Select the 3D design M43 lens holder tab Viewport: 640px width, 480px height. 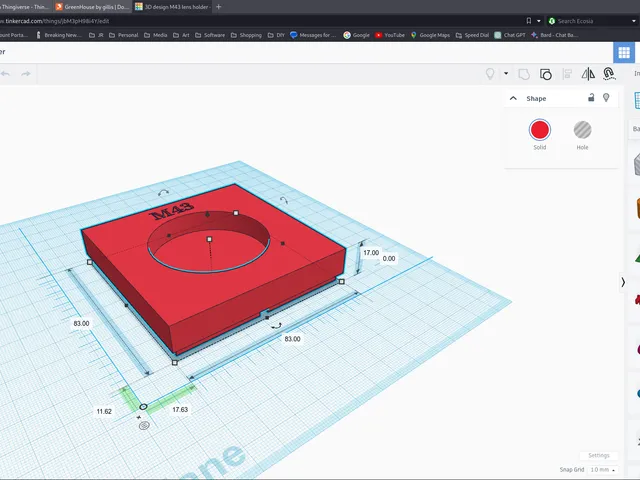point(173,7)
